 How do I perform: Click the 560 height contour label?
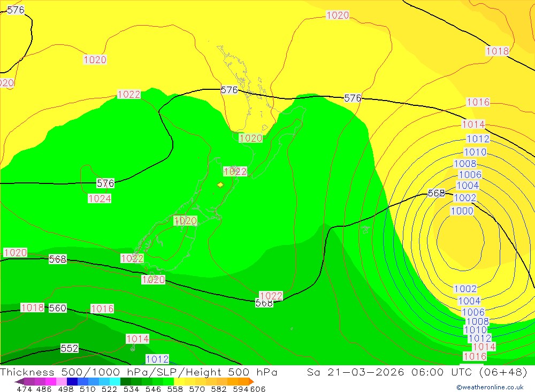58,308
